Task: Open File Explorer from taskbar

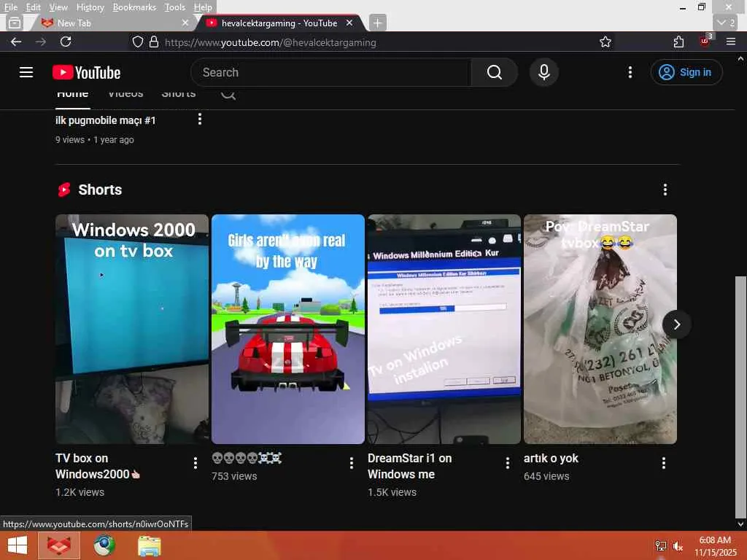Action: coord(149,545)
